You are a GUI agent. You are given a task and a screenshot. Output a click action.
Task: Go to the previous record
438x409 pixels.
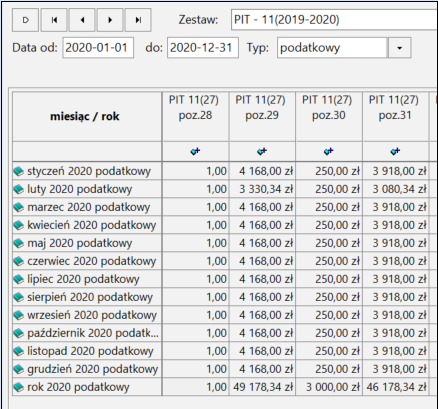pyautogui.click(x=82, y=20)
